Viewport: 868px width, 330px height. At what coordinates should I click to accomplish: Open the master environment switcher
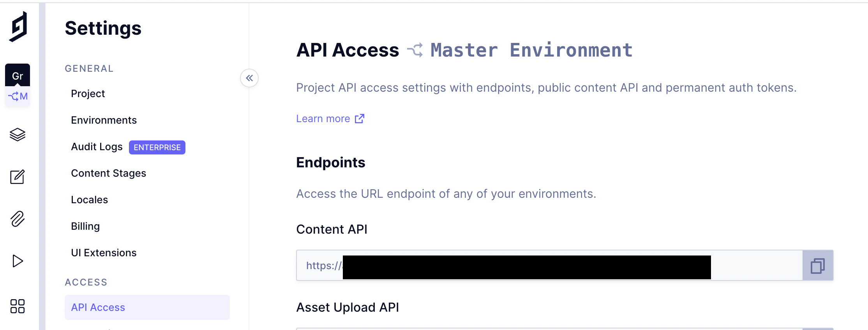click(x=18, y=96)
